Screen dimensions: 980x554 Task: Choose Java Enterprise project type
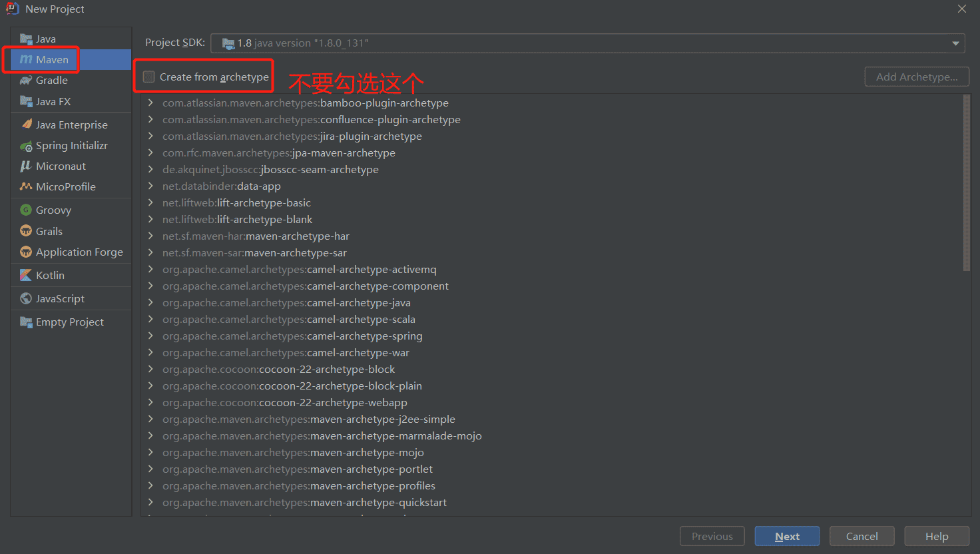(71, 125)
